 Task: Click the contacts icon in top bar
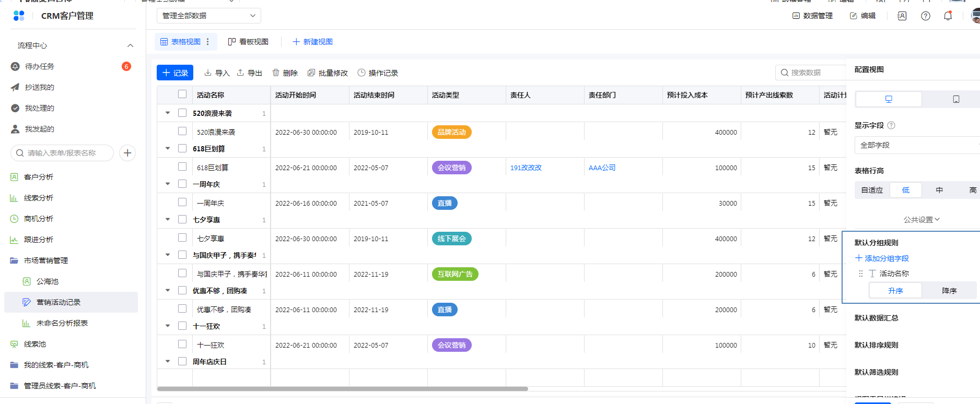(902, 16)
